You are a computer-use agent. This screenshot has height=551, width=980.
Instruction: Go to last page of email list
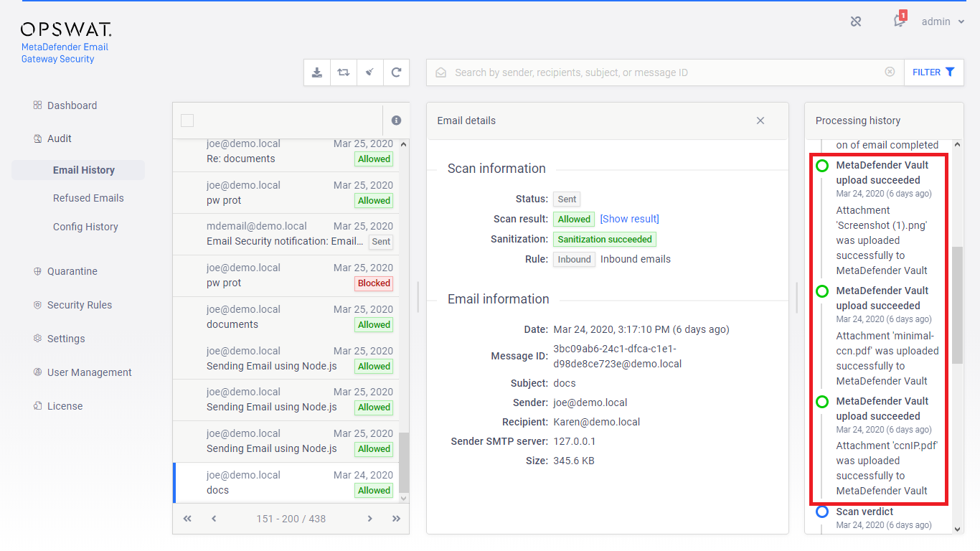coord(396,519)
